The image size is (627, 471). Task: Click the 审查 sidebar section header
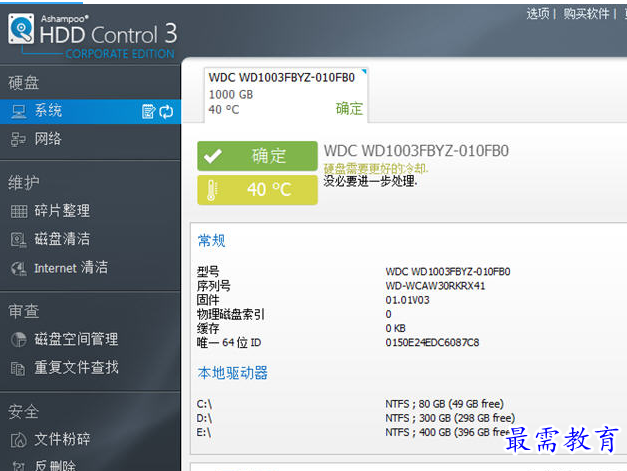tap(24, 311)
